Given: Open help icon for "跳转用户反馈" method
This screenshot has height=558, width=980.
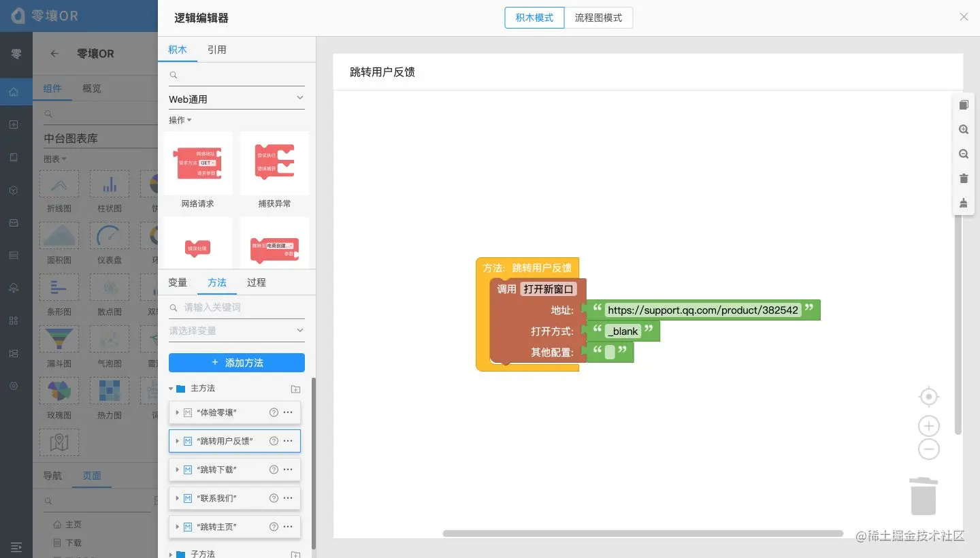Looking at the screenshot, I should tap(274, 441).
